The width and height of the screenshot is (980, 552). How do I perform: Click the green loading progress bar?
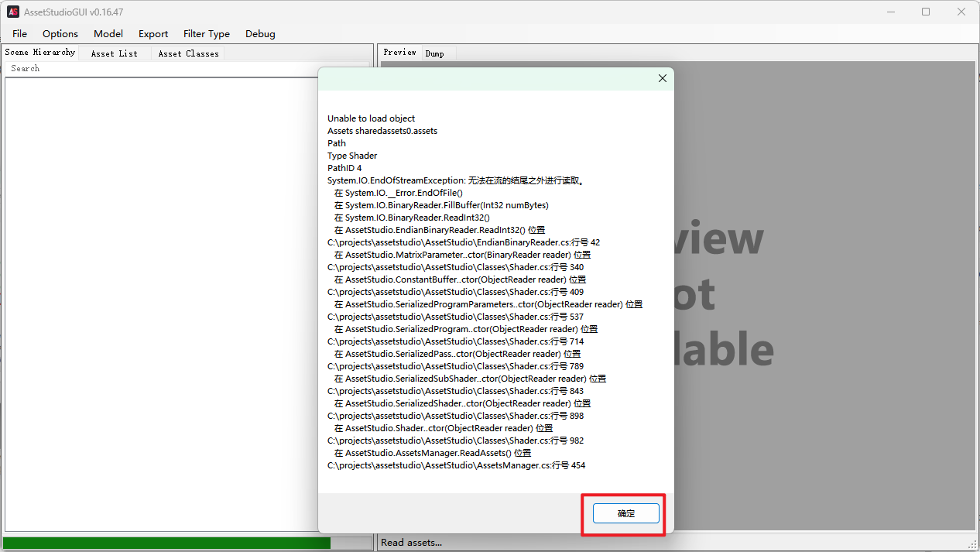166,543
